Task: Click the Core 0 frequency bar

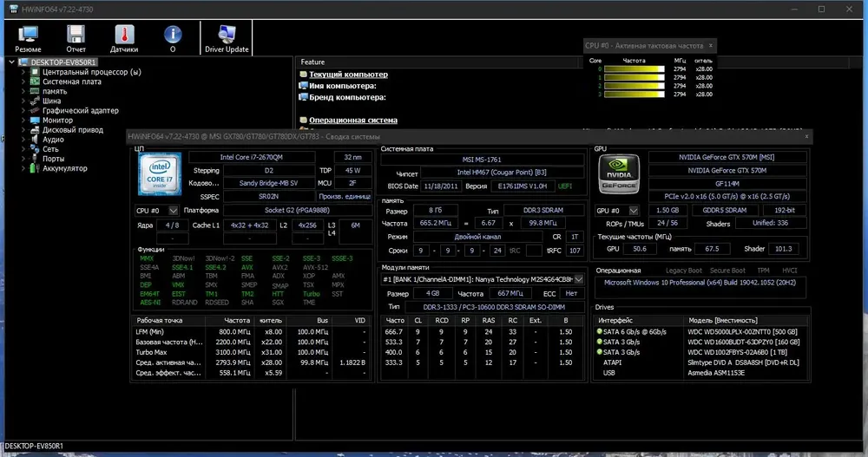Action: tap(634, 69)
